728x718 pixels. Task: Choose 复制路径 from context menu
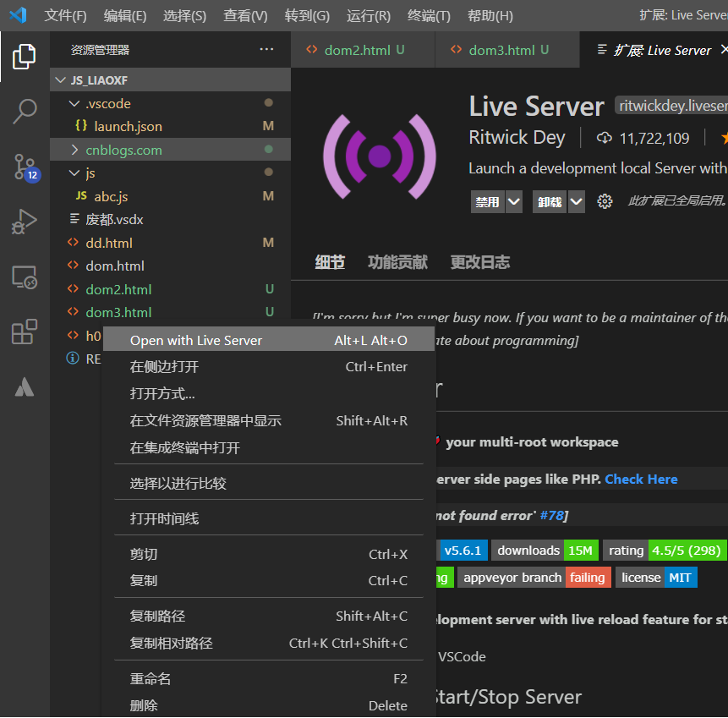269,617
